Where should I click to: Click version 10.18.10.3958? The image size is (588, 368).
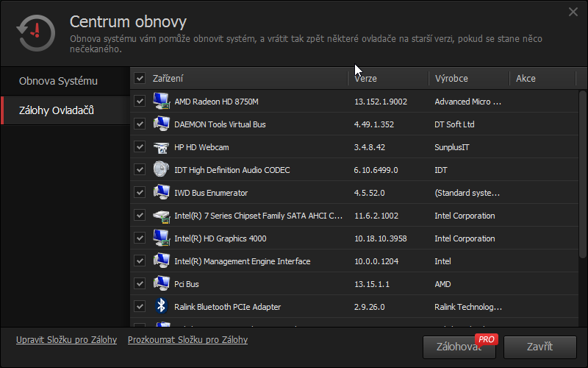click(x=381, y=238)
